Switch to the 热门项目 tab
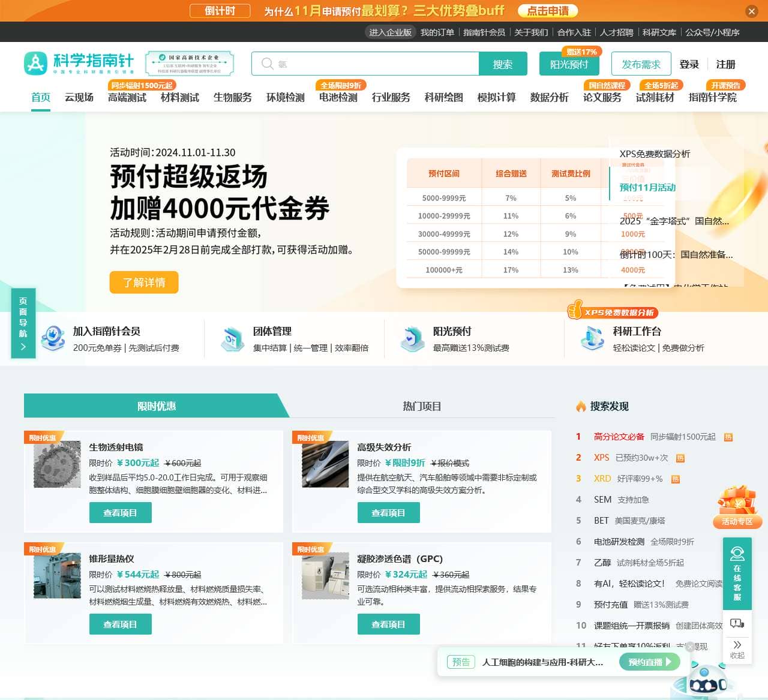This screenshot has height=700, width=768. tap(422, 406)
